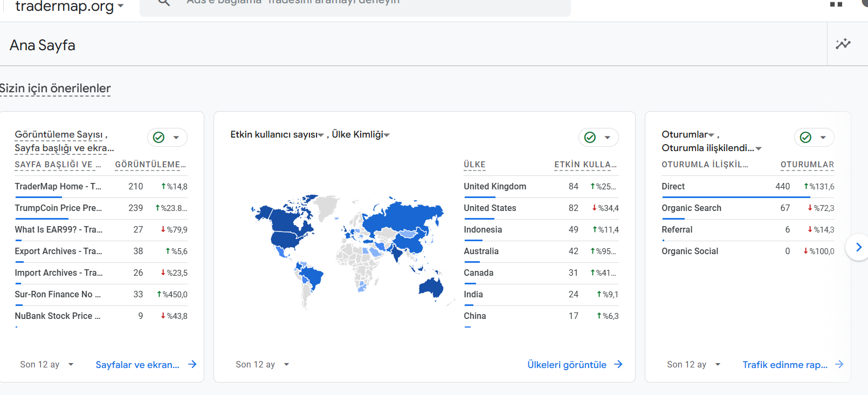Select Sur-Ron Finance No ... row
Image resolution: width=868 pixels, height=395 pixels.
pos(101,295)
